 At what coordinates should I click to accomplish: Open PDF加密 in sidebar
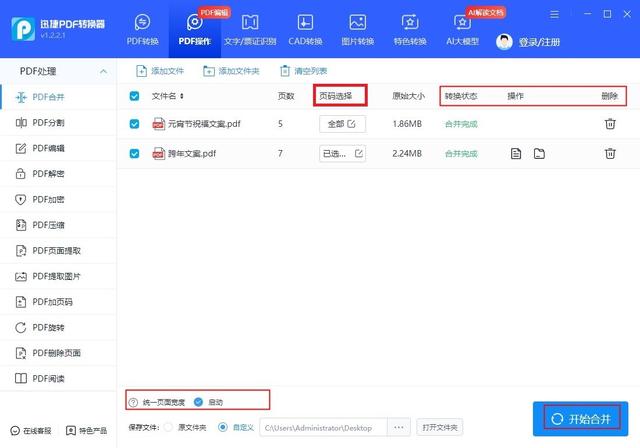(58, 200)
